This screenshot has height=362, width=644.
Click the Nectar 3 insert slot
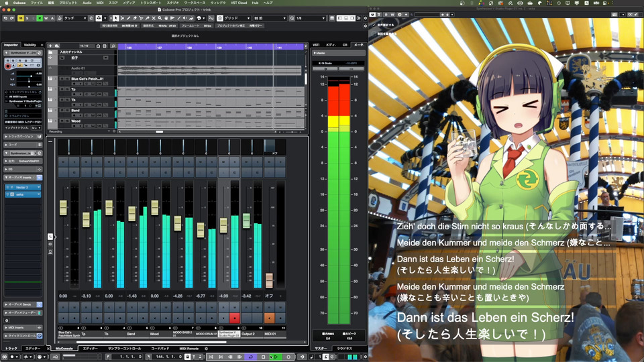pos(23,187)
